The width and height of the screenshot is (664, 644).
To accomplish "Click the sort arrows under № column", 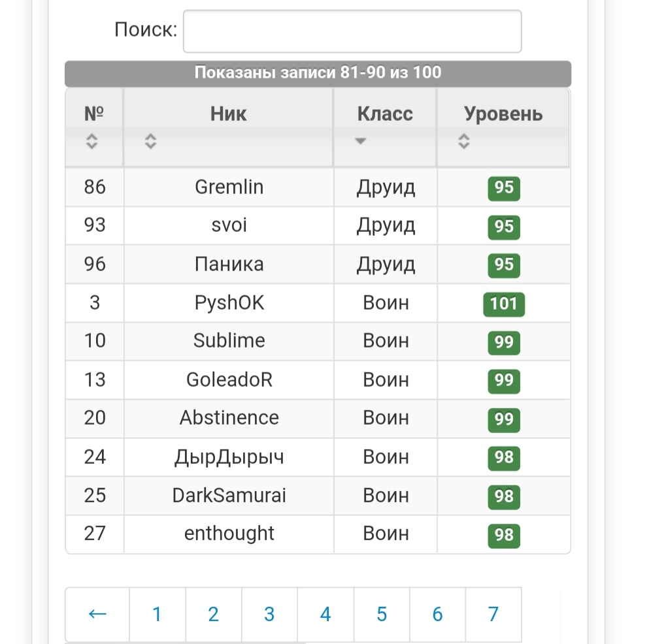I will point(92,140).
